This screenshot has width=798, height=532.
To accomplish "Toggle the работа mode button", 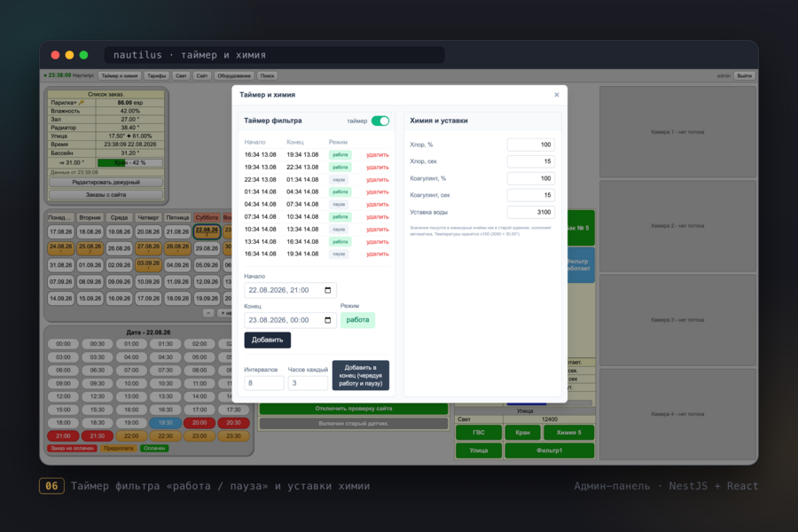I will [357, 320].
